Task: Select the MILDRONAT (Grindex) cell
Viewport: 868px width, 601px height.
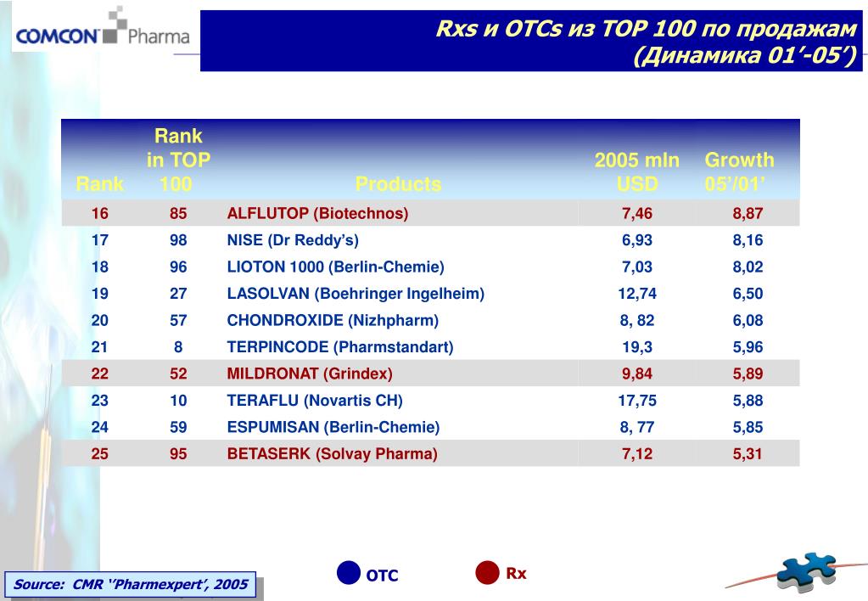Action: point(310,374)
